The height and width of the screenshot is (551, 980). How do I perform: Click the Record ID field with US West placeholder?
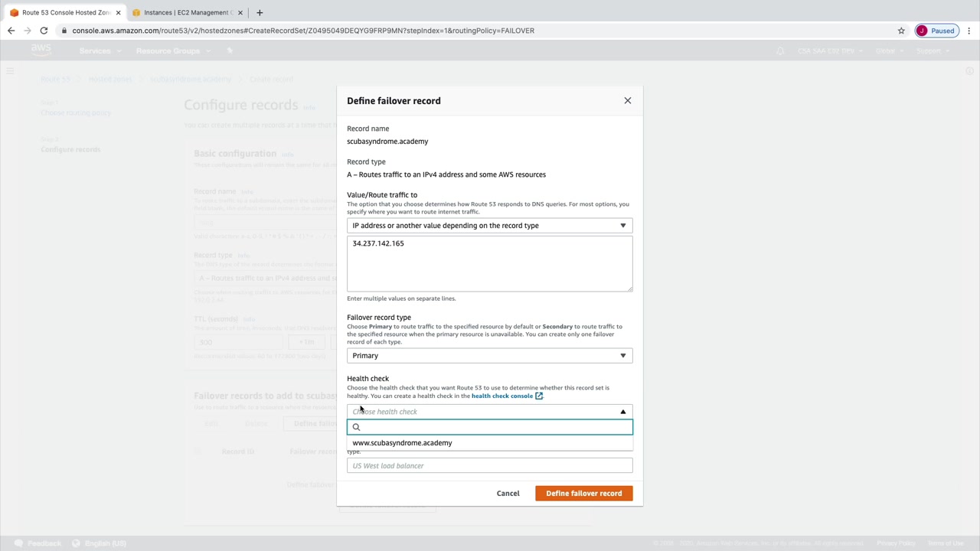coord(490,466)
